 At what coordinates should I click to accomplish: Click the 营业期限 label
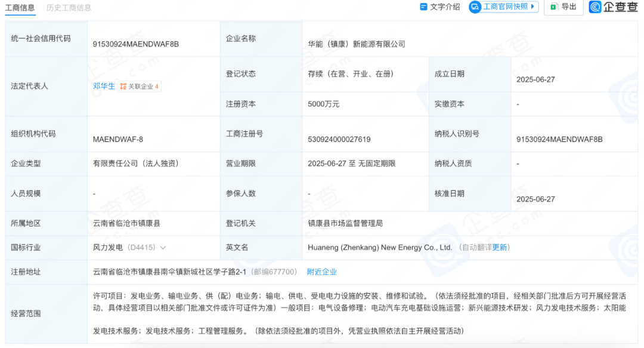tap(241, 164)
